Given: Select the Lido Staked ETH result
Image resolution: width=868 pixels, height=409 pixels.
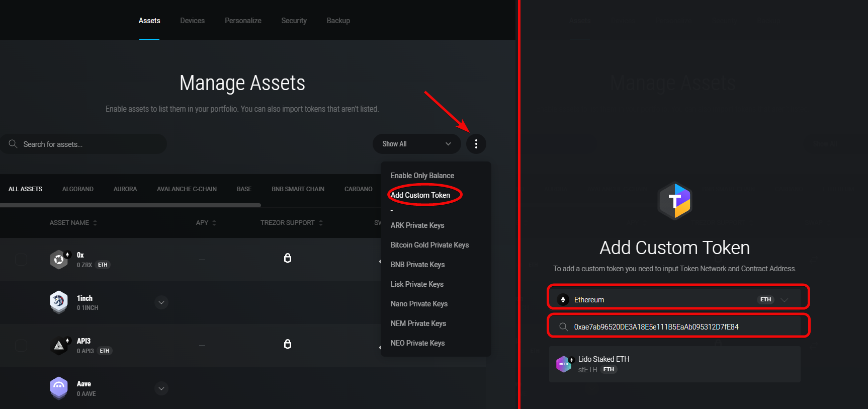Looking at the screenshot, I should coord(675,364).
